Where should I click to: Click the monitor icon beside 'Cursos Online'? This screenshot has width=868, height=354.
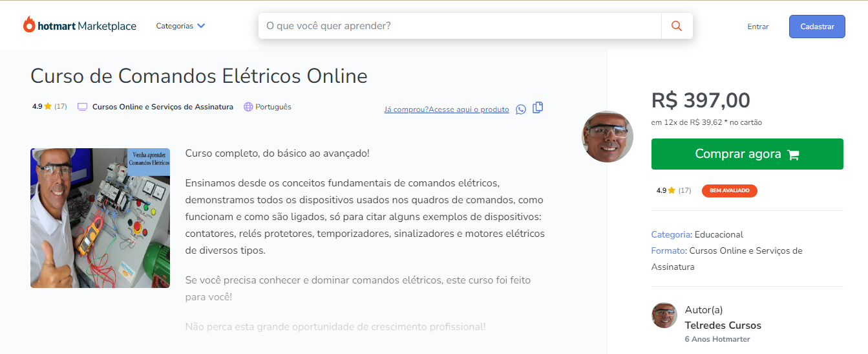coord(82,107)
